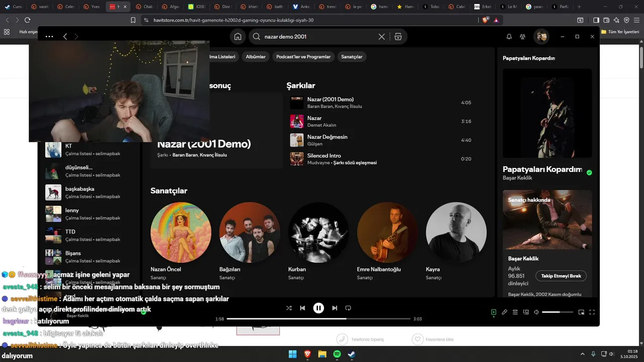Skip to previous track
Image resolution: width=644 pixels, height=362 pixels.
[x=302, y=308]
